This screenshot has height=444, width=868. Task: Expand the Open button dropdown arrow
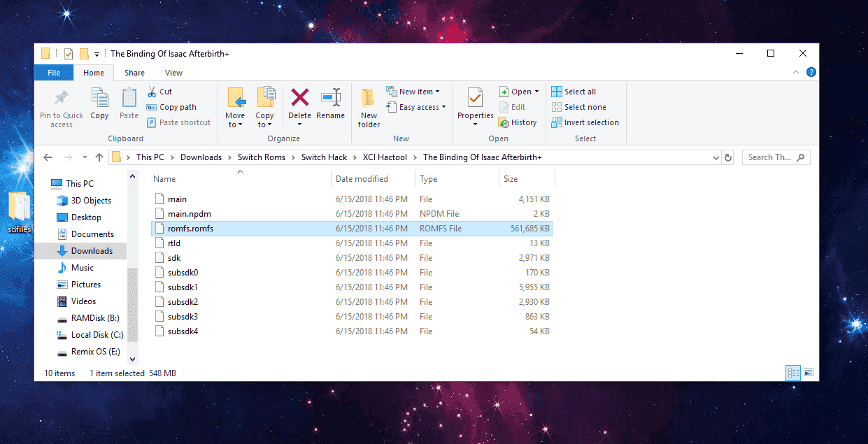pos(536,92)
